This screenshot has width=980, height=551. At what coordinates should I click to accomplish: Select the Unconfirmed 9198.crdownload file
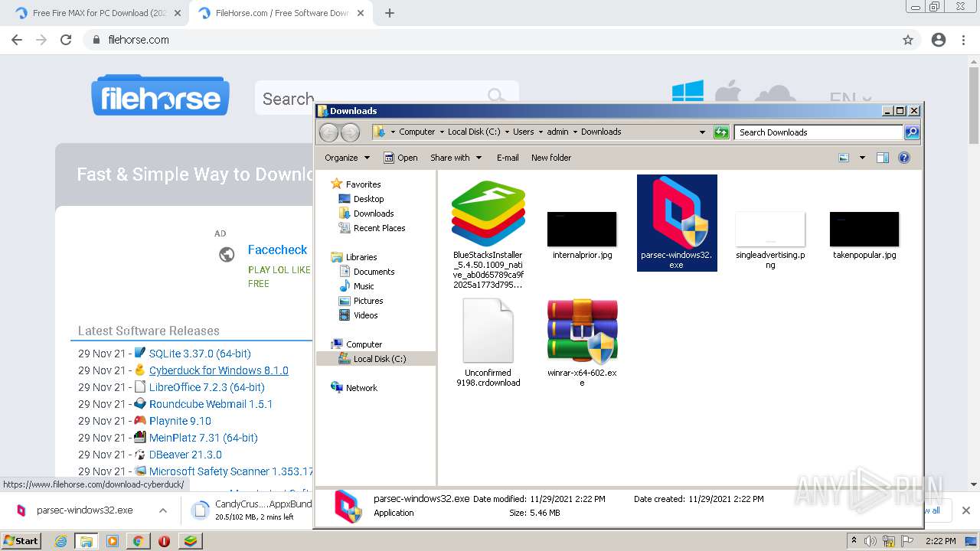(488, 331)
